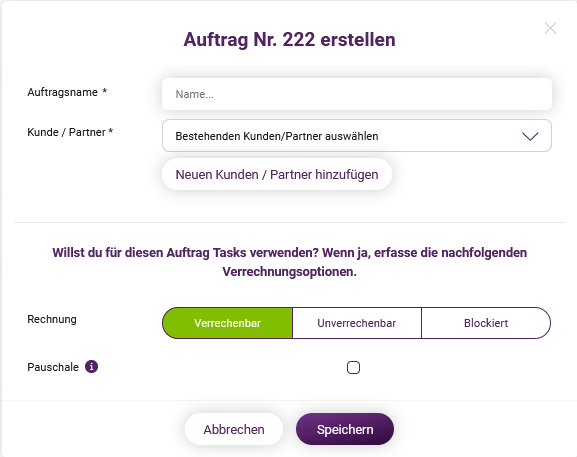Click the Pauschale label text

pyautogui.click(x=53, y=367)
